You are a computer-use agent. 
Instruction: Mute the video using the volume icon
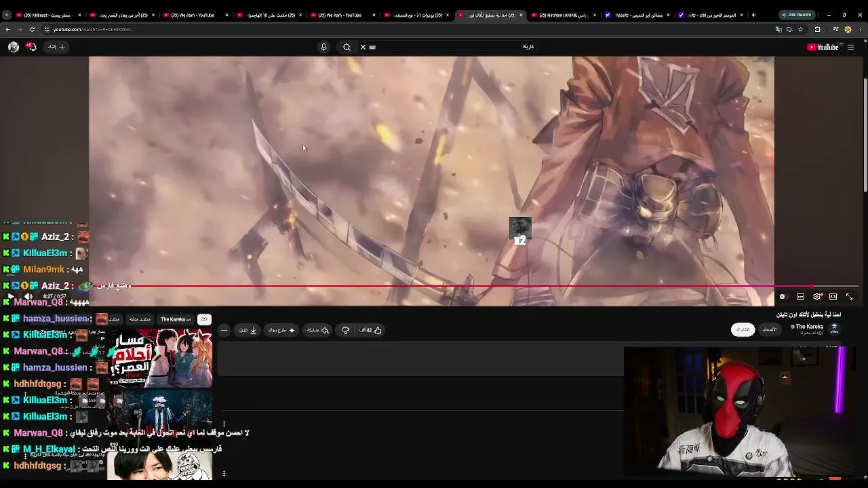28,296
